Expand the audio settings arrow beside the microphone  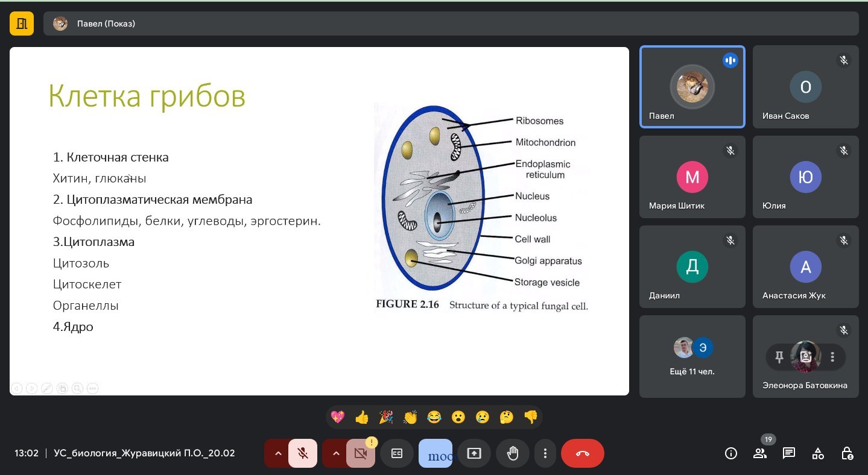[x=277, y=453]
